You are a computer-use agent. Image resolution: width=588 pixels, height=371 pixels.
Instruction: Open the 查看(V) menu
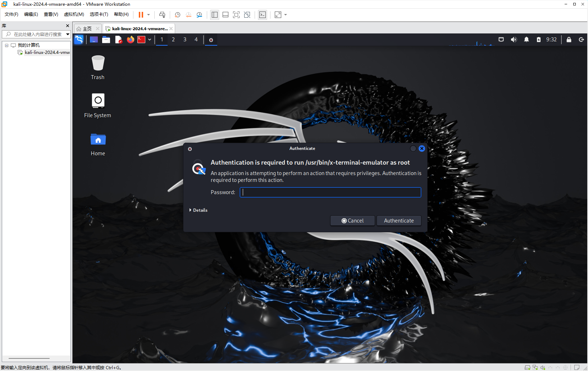pos(51,14)
